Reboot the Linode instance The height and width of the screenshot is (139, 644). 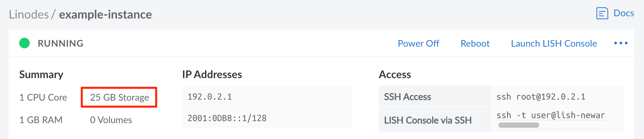click(475, 43)
